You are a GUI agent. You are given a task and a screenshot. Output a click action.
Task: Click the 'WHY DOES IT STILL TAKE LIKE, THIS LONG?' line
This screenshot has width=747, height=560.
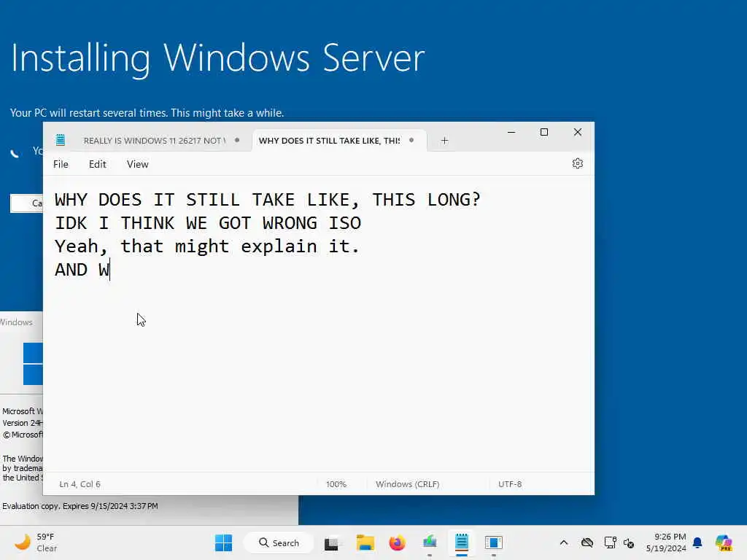click(x=267, y=200)
